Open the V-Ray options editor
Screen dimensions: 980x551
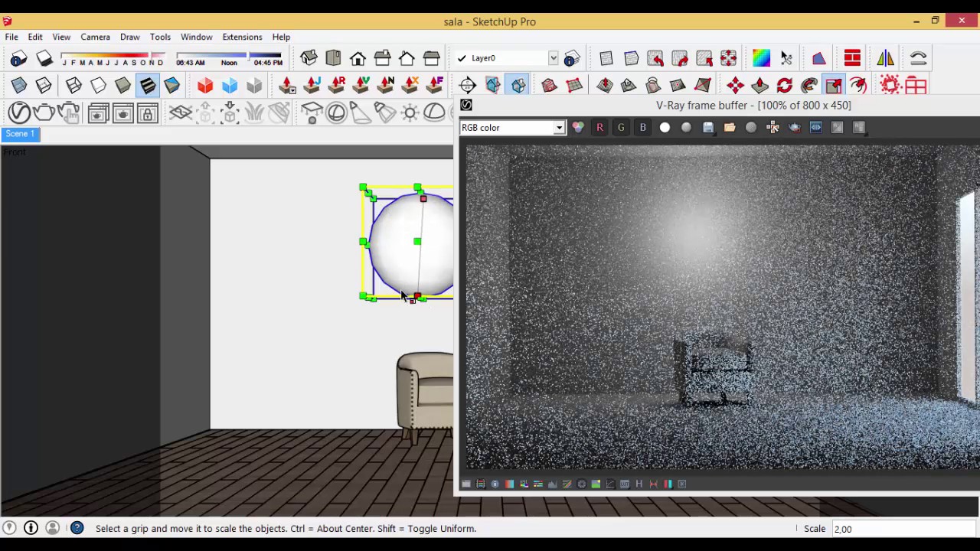pyautogui.click(x=18, y=113)
